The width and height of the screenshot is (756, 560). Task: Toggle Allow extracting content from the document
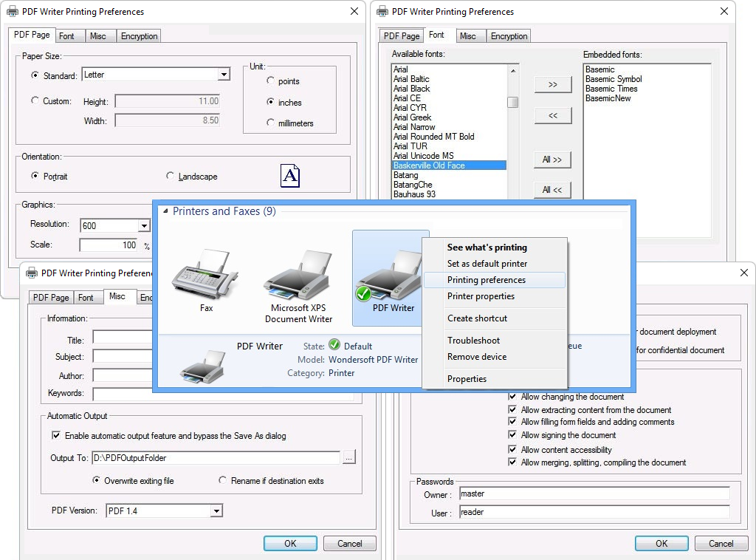[512, 409]
